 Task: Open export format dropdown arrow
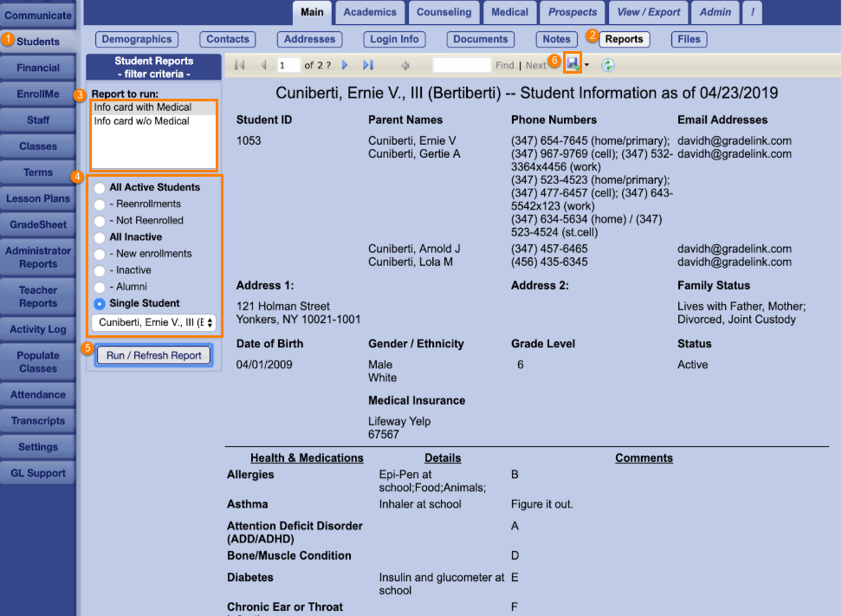coord(586,65)
